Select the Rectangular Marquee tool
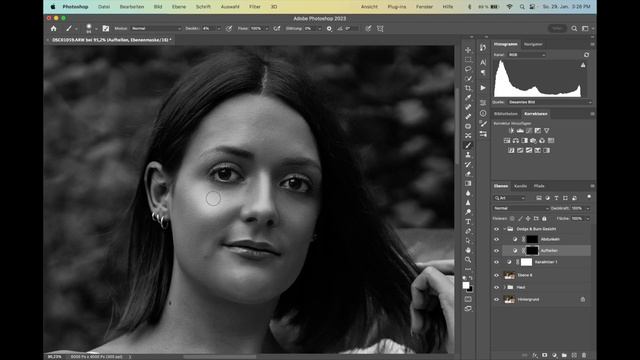The image size is (640, 360). 468,60
